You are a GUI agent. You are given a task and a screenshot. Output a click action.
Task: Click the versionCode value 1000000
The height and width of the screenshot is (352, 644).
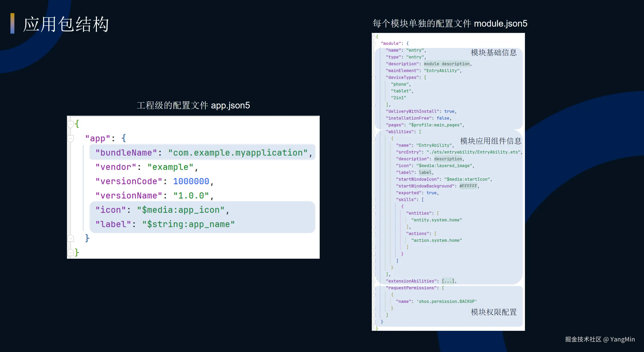pyautogui.click(x=191, y=181)
